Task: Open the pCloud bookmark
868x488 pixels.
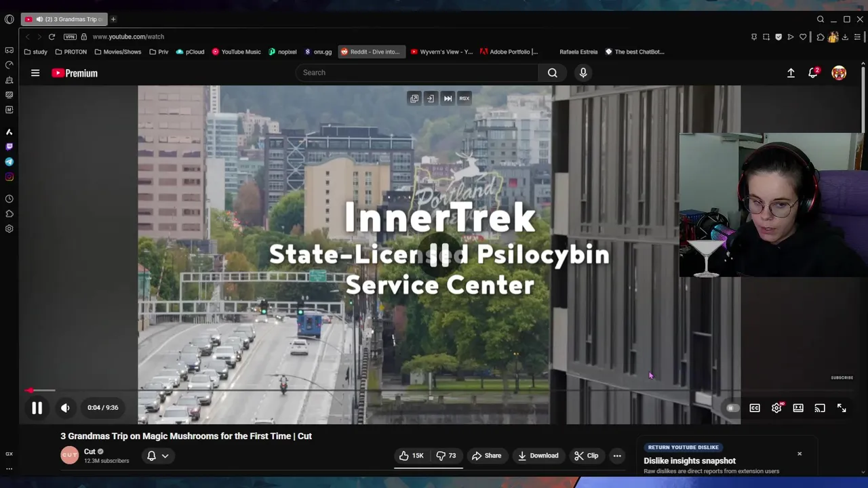Action: click(x=190, y=52)
